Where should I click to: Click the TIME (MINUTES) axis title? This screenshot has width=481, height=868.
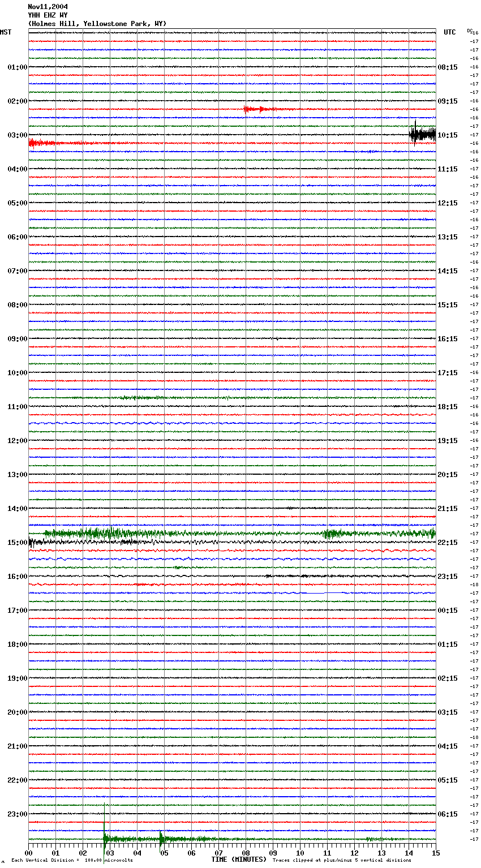[x=239, y=860]
